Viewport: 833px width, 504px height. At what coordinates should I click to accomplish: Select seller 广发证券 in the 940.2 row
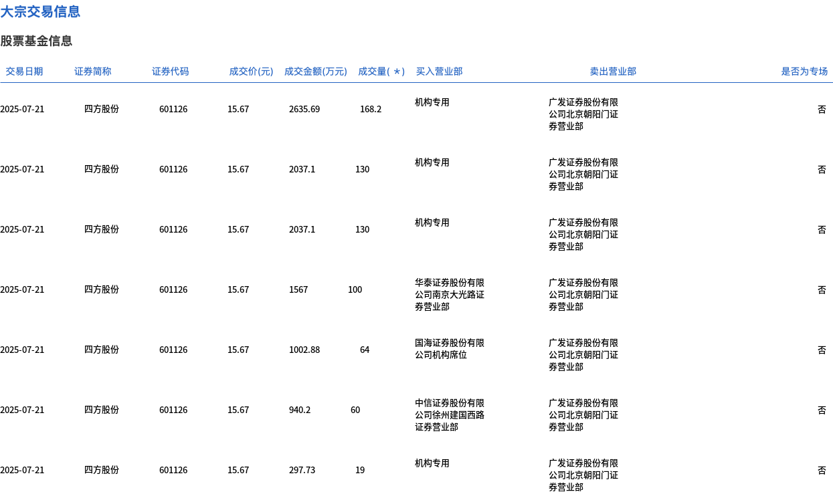click(583, 415)
